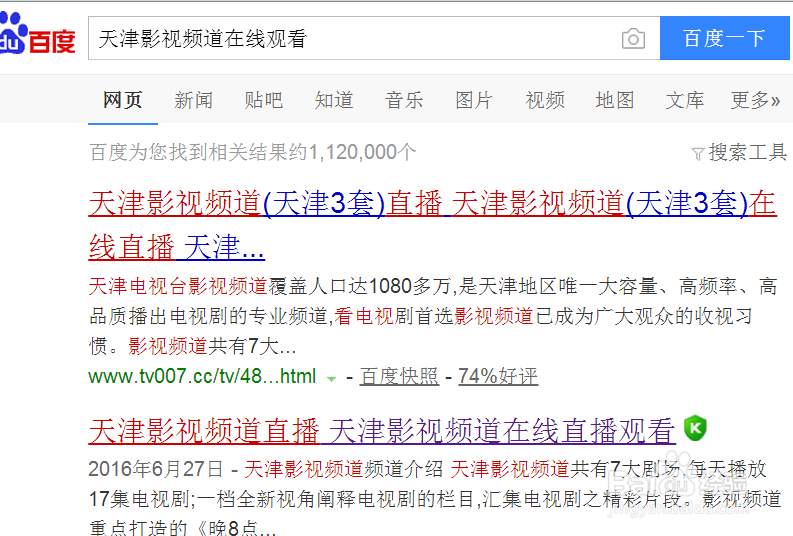Open camera image search icon
This screenshot has width=793, height=536.
tap(633, 39)
